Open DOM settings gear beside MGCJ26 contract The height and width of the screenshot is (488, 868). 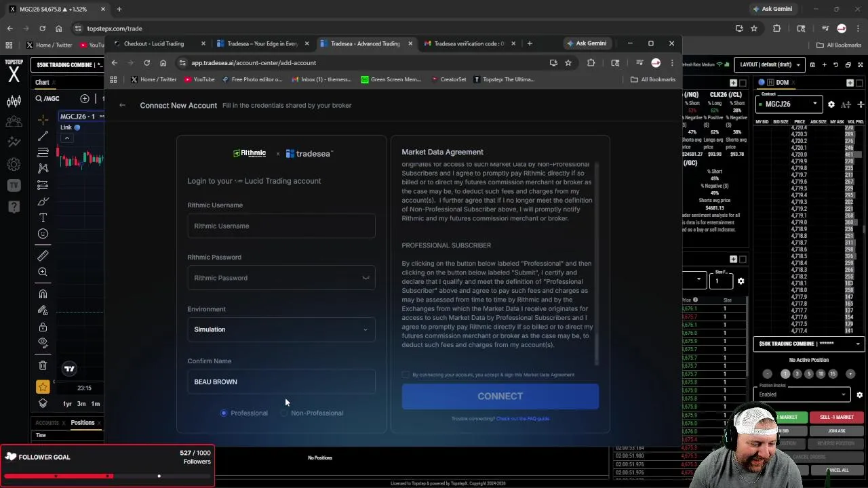(x=831, y=104)
